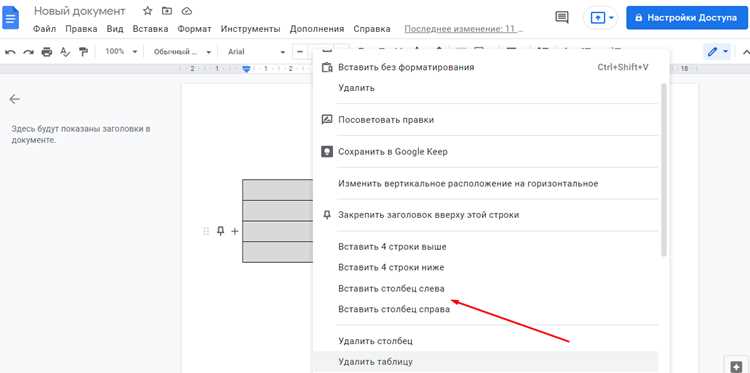Image resolution: width=750 pixels, height=373 pixels.
Task: Select the paint format roller icon
Action: pos(83,52)
